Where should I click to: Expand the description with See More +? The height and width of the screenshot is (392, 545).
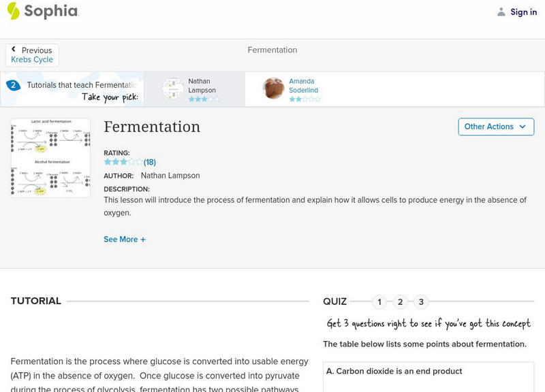click(125, 240)
